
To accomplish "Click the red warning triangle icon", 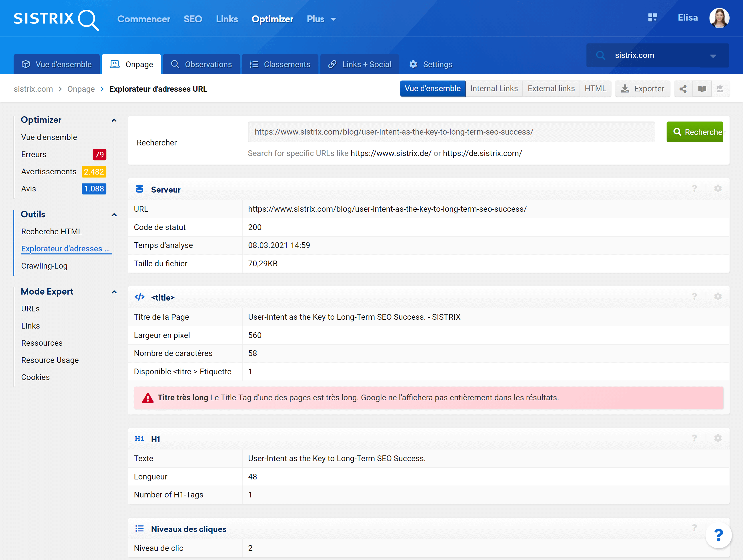I will pyautogui.click(x=148, y=398).
